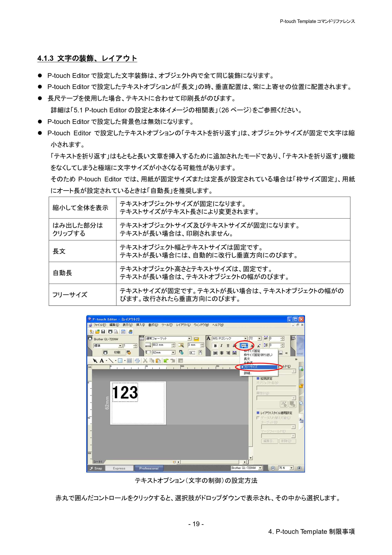Screen dimensions: 392x555
Task: Click the 削除(D) button
Action: 287,441
